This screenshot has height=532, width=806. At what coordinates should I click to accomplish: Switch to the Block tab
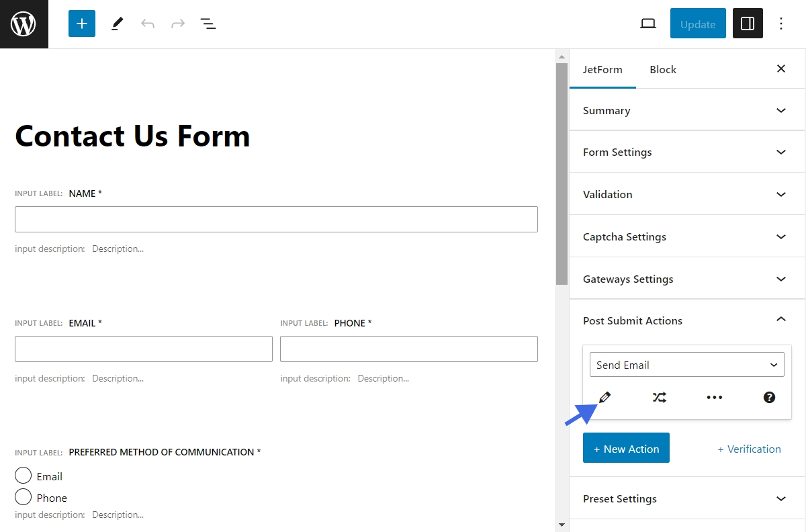(x=663, y=69)
